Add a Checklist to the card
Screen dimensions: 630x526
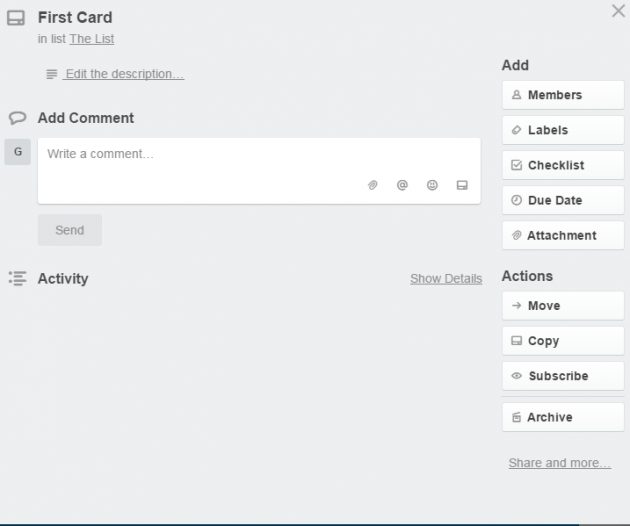coord(562,165)
